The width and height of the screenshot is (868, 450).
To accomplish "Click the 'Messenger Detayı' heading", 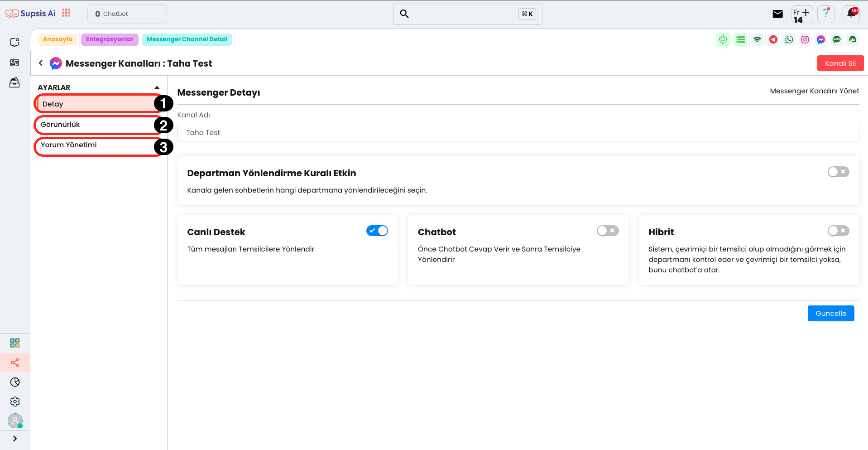I will coord(219,92).
